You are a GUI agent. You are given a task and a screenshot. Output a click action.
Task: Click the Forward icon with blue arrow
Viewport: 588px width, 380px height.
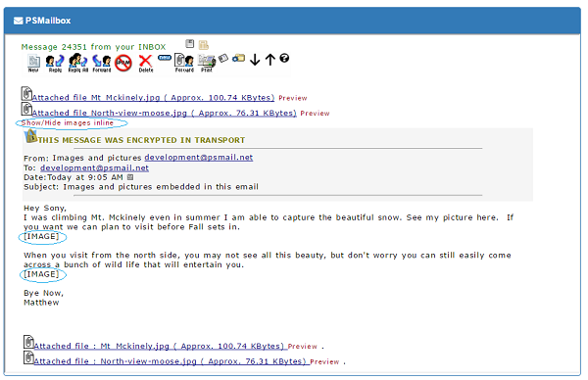102,63
